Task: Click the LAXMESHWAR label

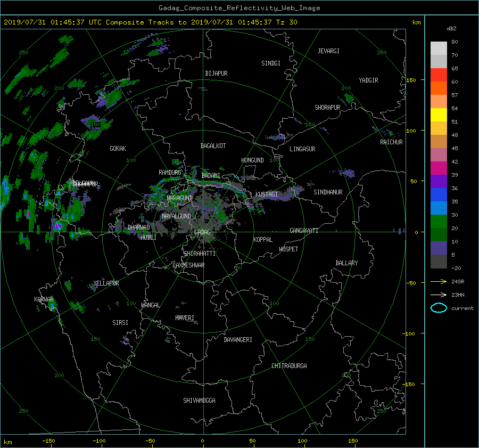Action: coord(188,265)
